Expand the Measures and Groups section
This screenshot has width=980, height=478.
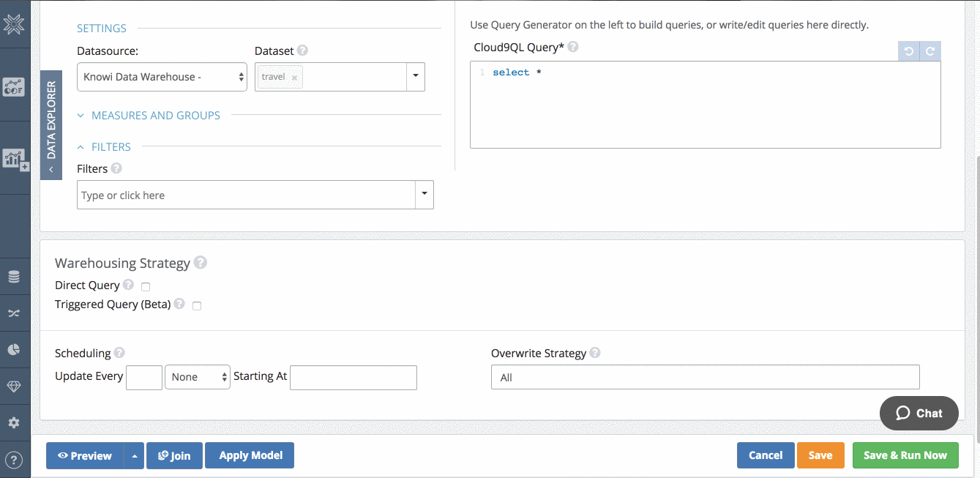pos(149,116)
